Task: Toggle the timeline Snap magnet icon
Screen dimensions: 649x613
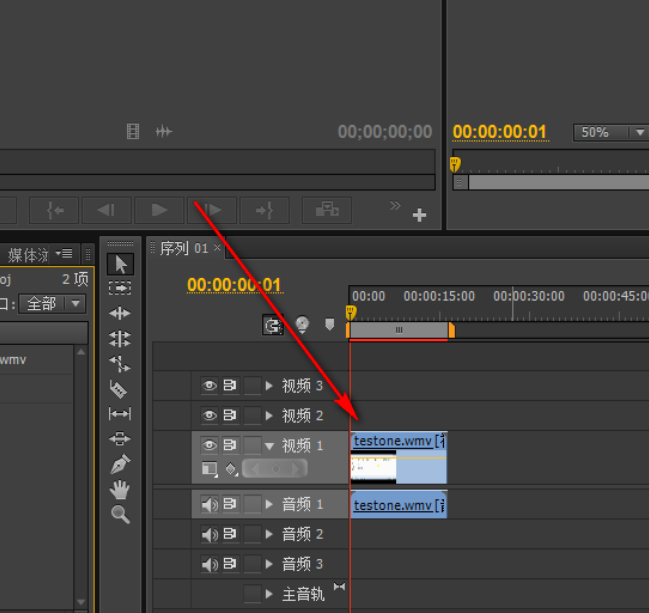Action: coord(272,325)
